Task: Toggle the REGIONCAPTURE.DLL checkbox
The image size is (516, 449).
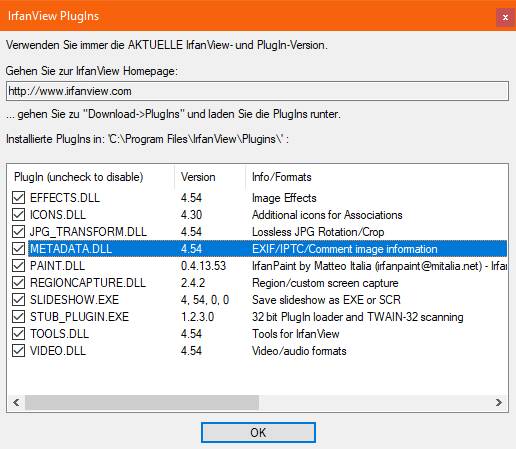Action: [x=18, y=283]
